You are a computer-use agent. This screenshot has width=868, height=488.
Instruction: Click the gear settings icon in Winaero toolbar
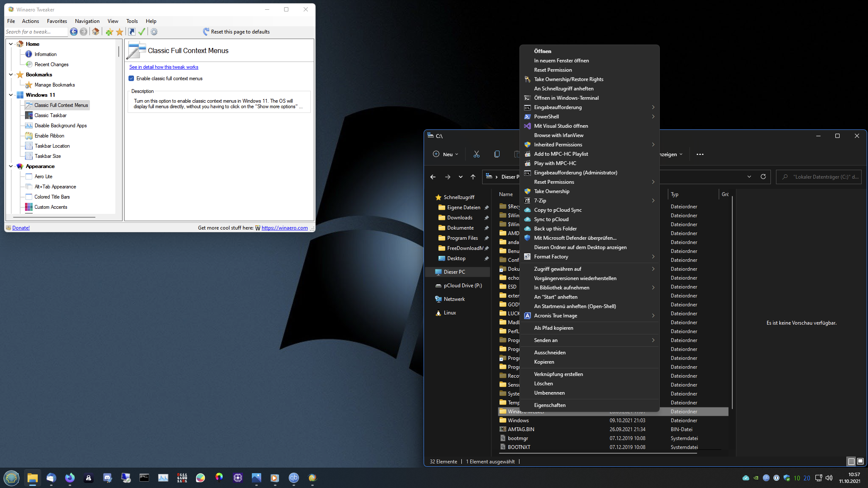pyautogui.click(x=154, y=32)
